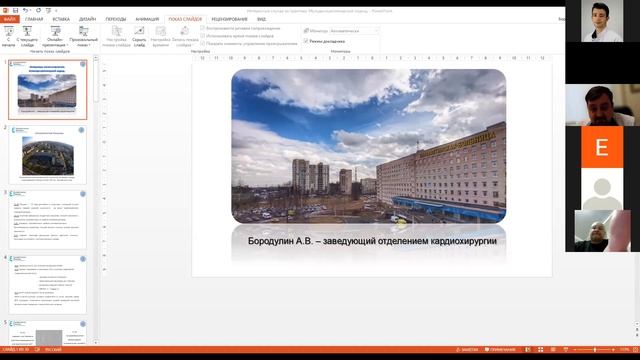Screen dimensions: 640x360
Task: Switch to the Дизайн ribbon tab
Action: pos(87,19)
